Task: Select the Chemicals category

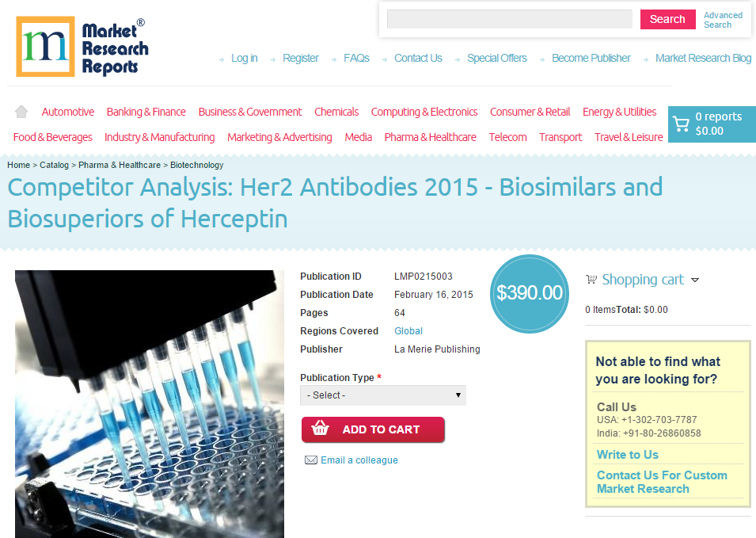Action: 336,112
